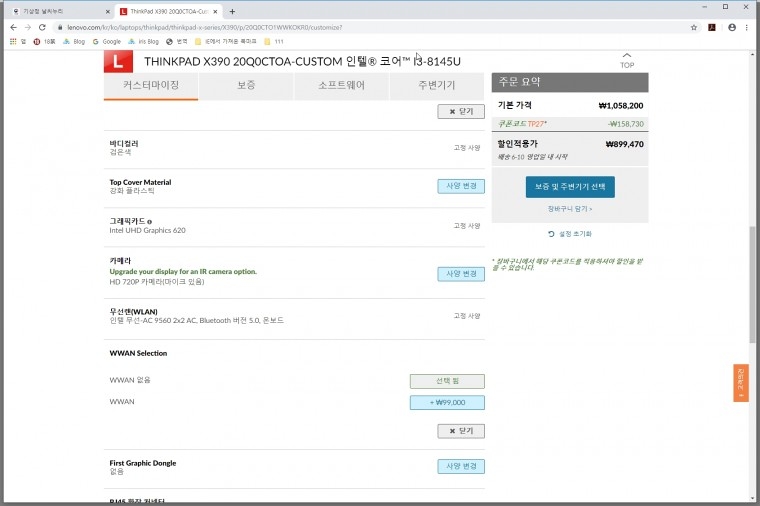Click the WWAN Selection heading
The height and width of the screenshot is (506, 760).
pyautogui.click(x=138, y=354)
